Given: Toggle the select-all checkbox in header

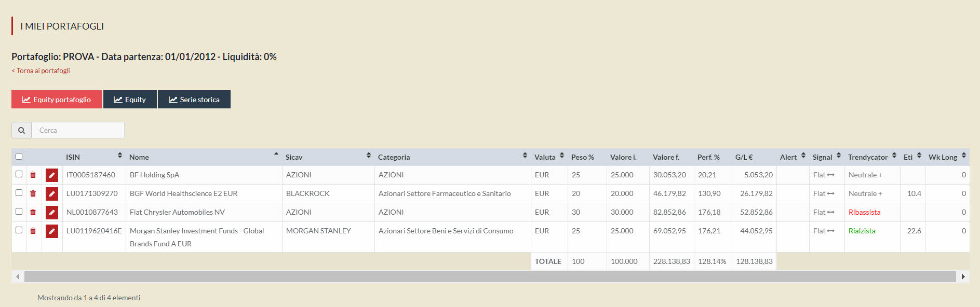Looking at the screenshot, I should pyautogui.click(x=19, y=157).
